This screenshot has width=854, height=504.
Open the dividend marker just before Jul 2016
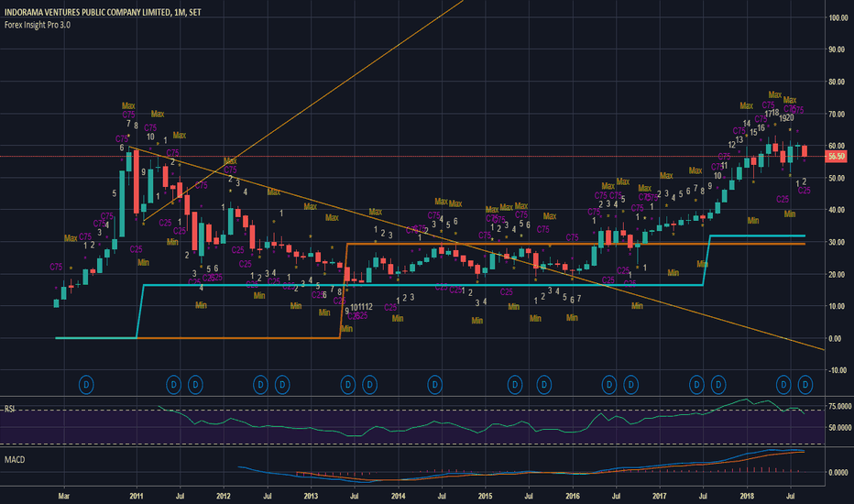click(609, 385)
